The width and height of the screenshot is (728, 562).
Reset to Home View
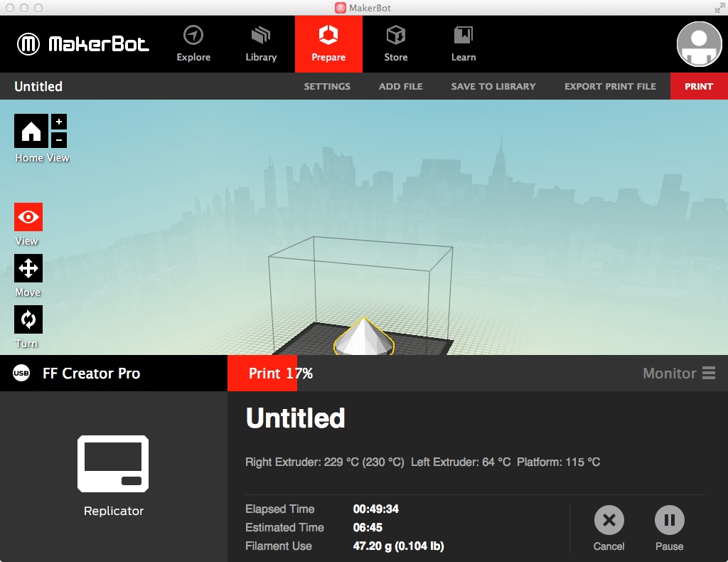[31, 131]
